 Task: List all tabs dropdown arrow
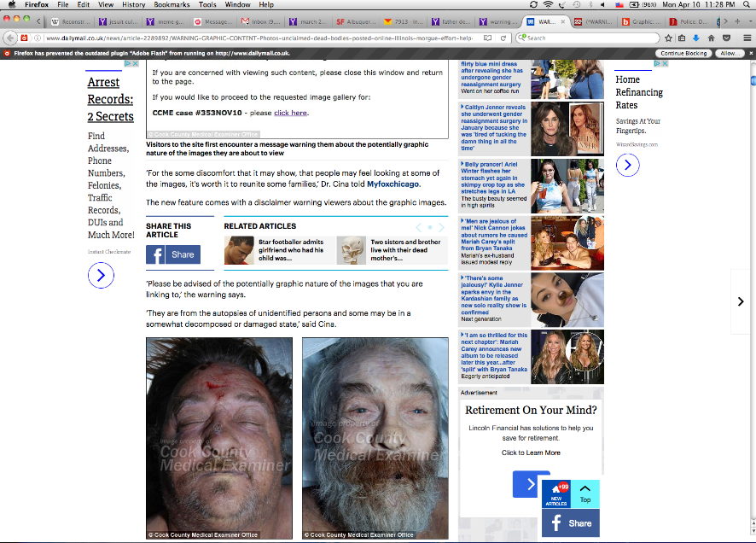coord(751,21)
